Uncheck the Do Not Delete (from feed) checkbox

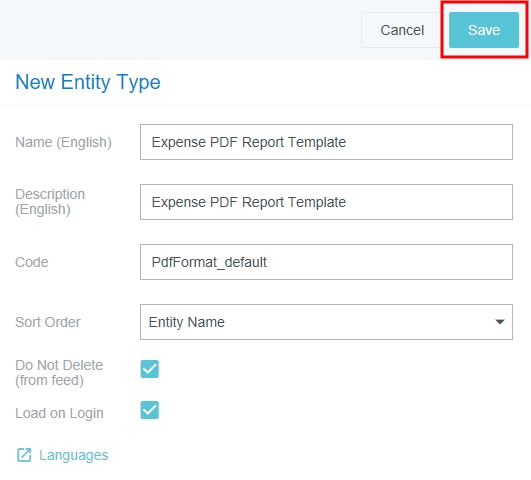[x=150, y=369]
